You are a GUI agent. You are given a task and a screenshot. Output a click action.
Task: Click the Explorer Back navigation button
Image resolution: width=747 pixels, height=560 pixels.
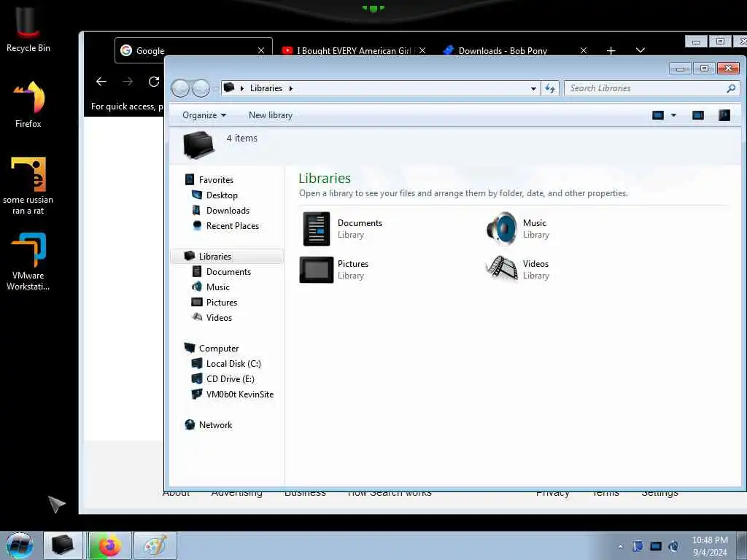click(180, 88)
